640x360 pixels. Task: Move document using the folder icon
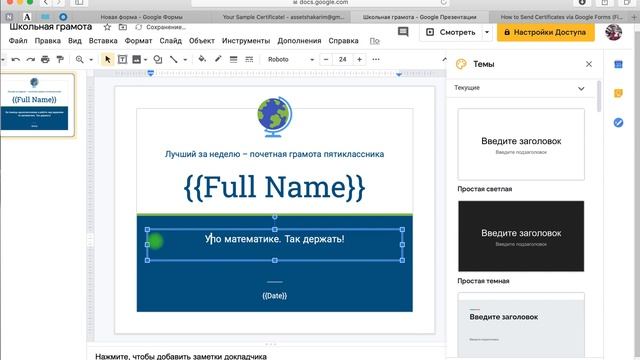(123, 27)
